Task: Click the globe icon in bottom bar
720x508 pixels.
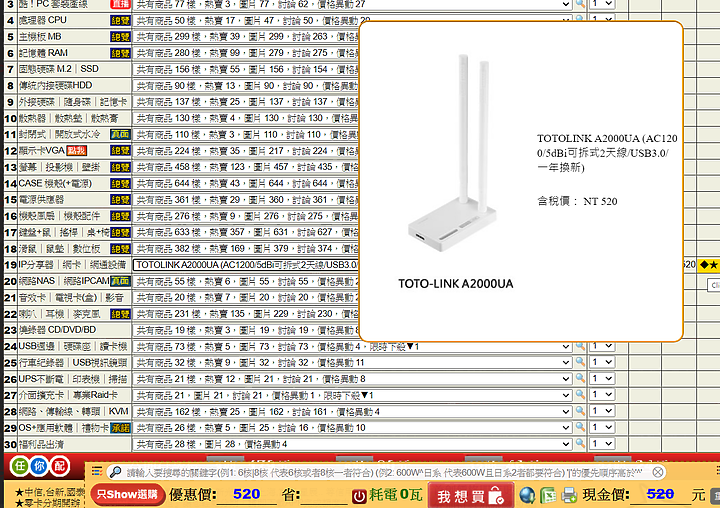Action: click(x=527, y=495)
